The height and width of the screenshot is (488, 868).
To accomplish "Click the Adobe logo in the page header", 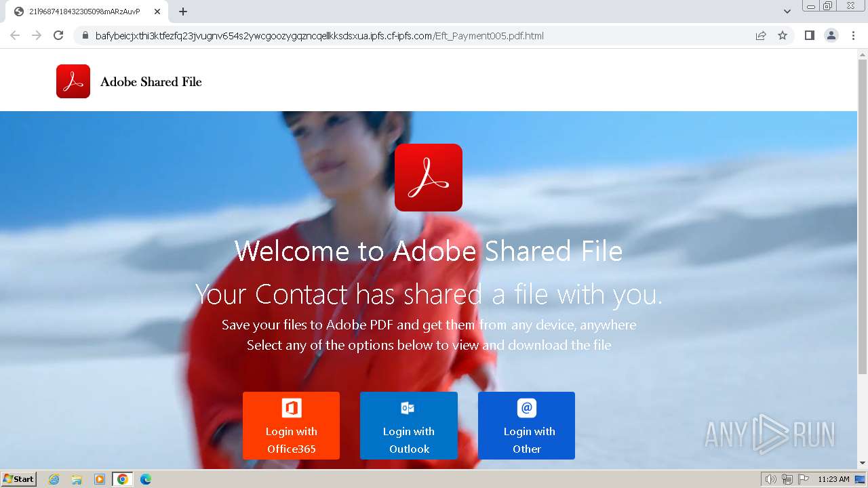I will [x=73, y=81].
